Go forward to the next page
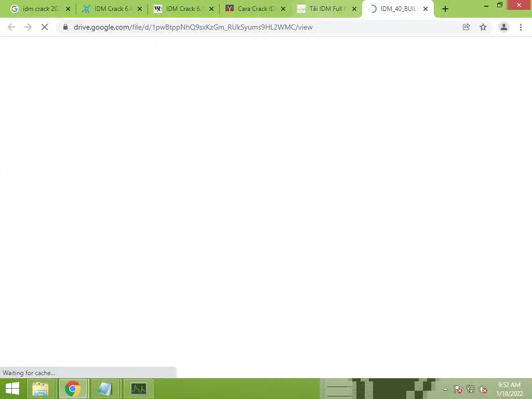Viewport: 532px width, 399px height. [28, 27]
